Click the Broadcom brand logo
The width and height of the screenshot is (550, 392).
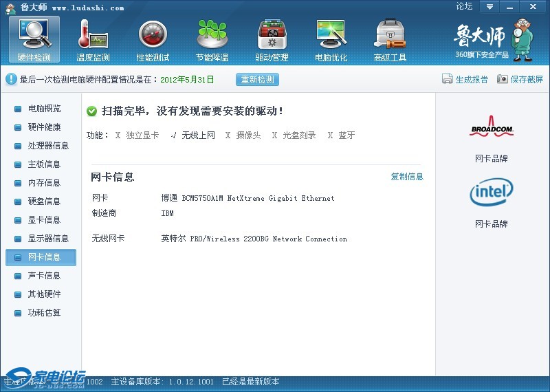pyautogui.click(x=492, y=129)
